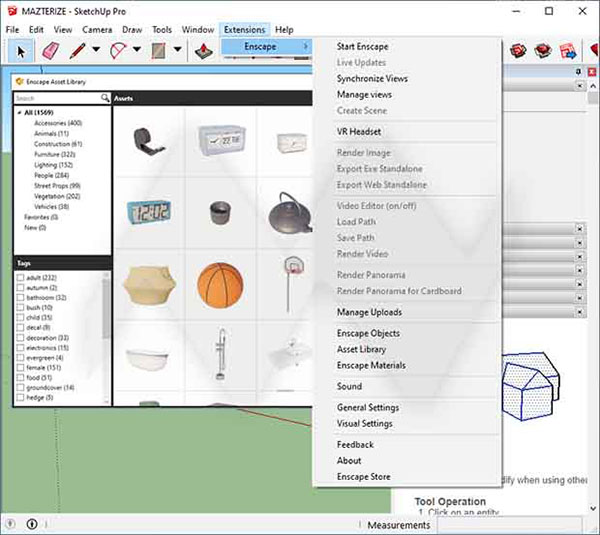Select the 22:18 alarm clock asset

[222, 140]
